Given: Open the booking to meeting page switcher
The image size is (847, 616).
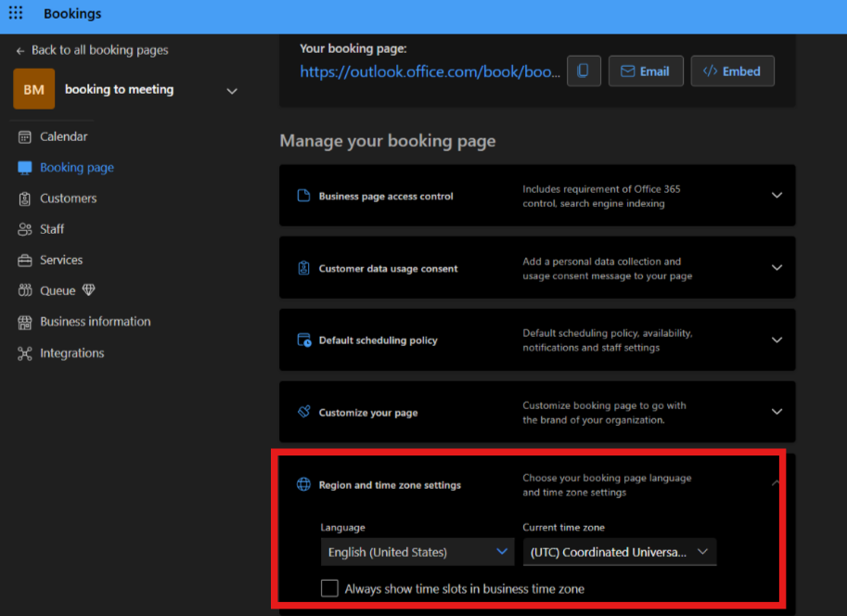Looking at the screenshot, I should pyautogui.click(x=231, y=90).
